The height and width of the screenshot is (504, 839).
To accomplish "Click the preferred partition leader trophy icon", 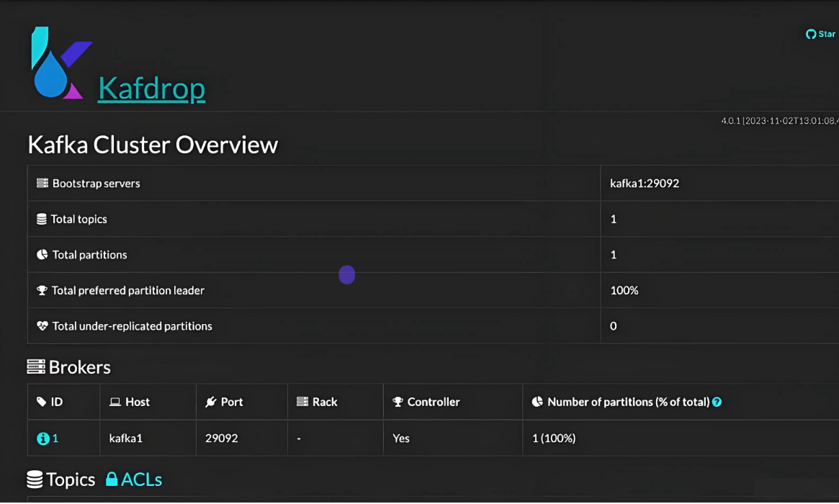I will (42, 291).
